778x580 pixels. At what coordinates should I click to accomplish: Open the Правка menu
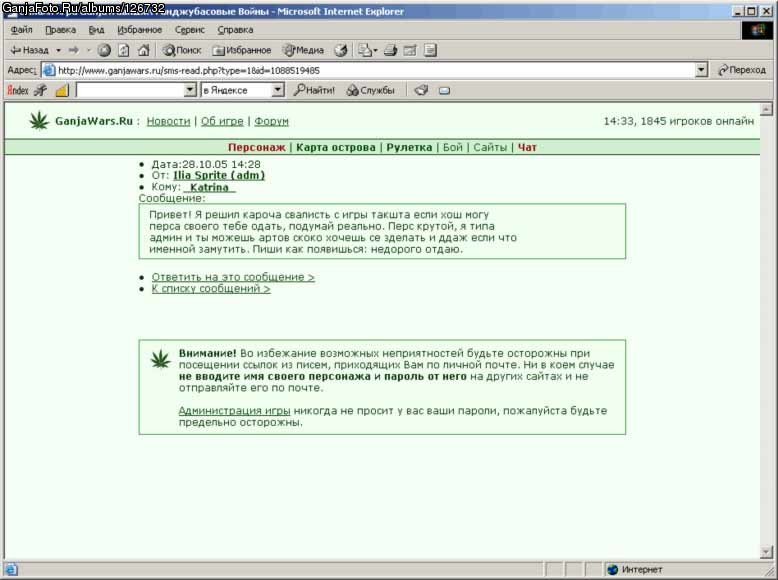point(61,30)
